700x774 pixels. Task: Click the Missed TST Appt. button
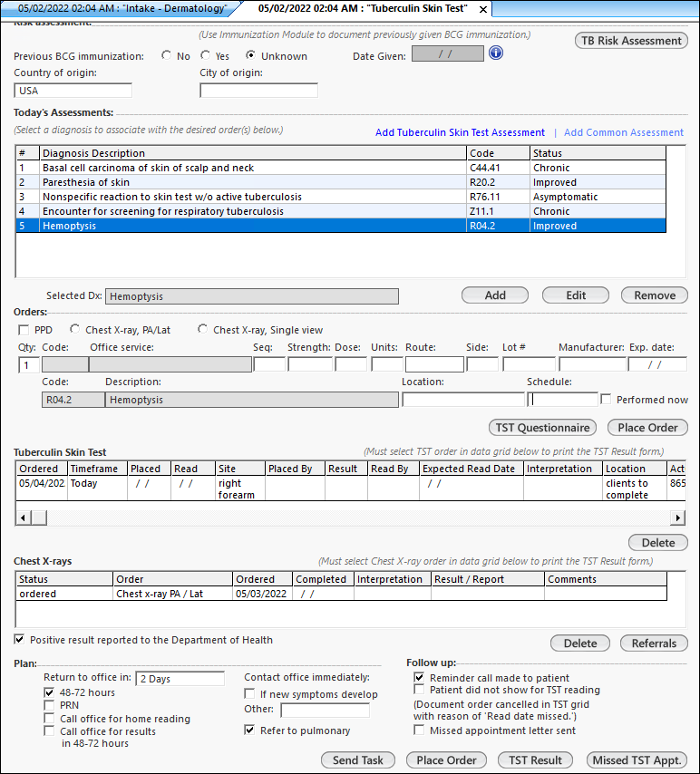(637, 760)
